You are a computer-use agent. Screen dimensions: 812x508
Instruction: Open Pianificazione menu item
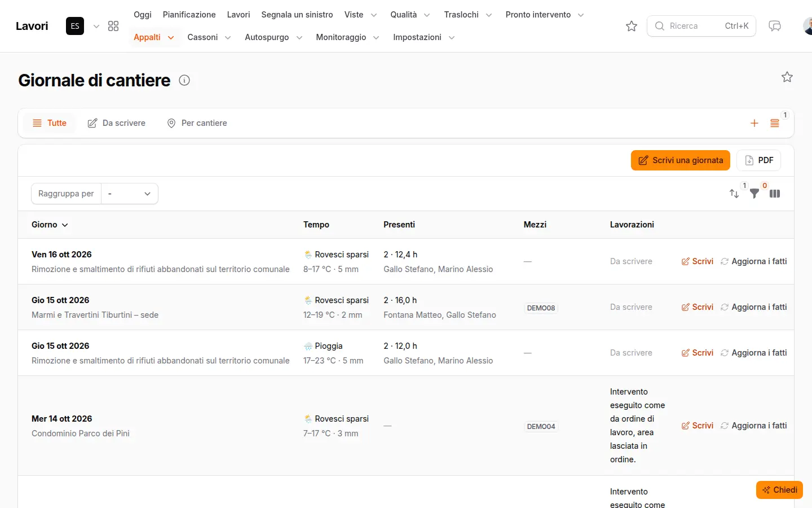(189, 15)
